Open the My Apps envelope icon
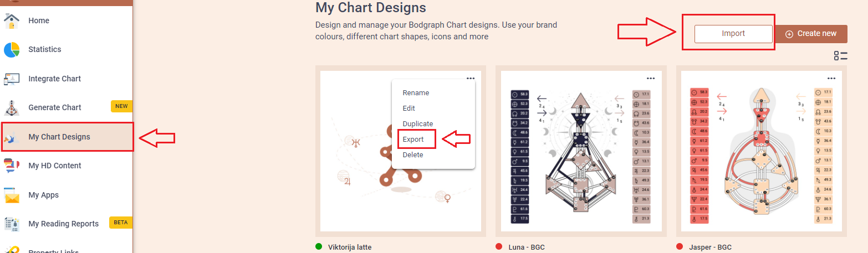The height and width of the screenshot is (253, 868). tap(12, 195)
